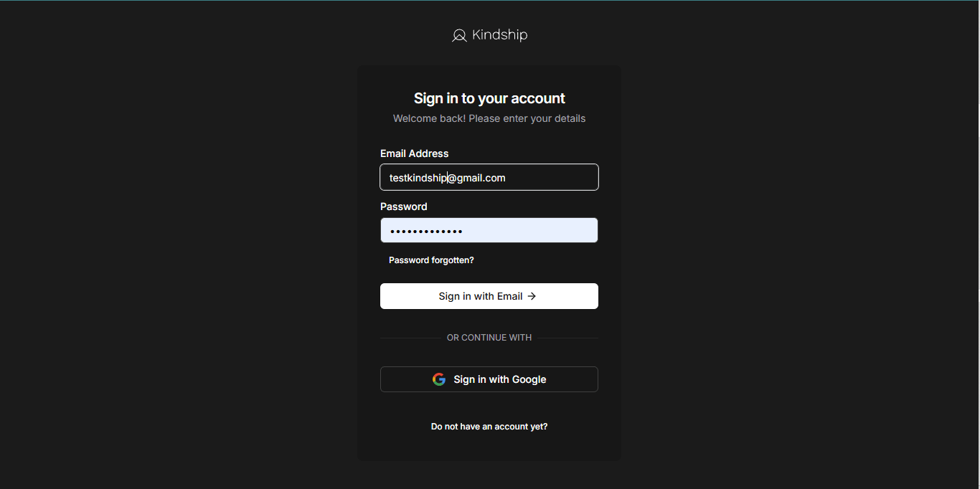This screenshot has width=980, height=489.
Task: Click the Sign in to your account heading
Action: coord(489,98)
